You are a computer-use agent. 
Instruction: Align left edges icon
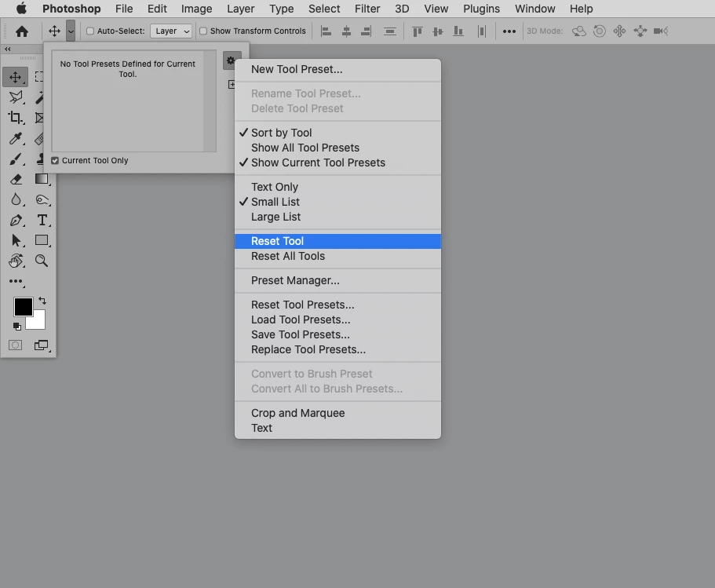(326, 31)
